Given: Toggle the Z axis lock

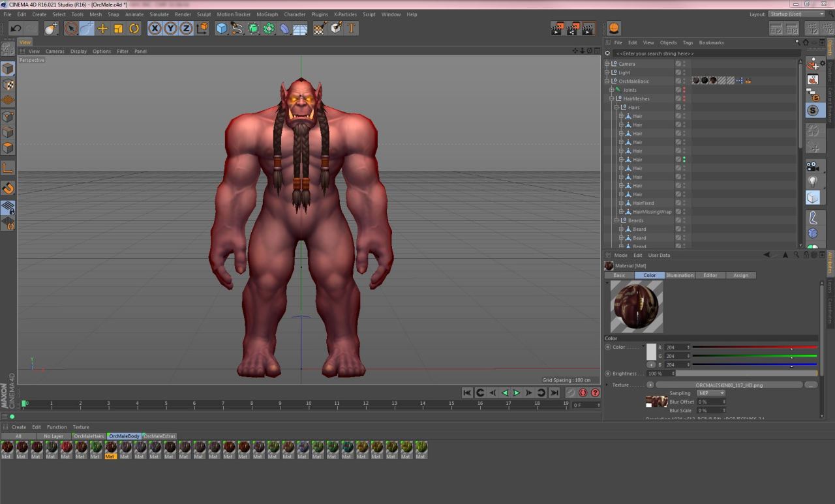Looking at the screenshot, I should click(x=187, y=28).
